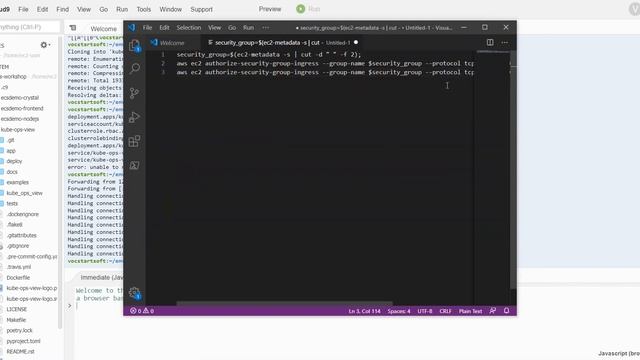Open the .travis.yml file
This screenshot has height=360, width=640.
(19, 267)
